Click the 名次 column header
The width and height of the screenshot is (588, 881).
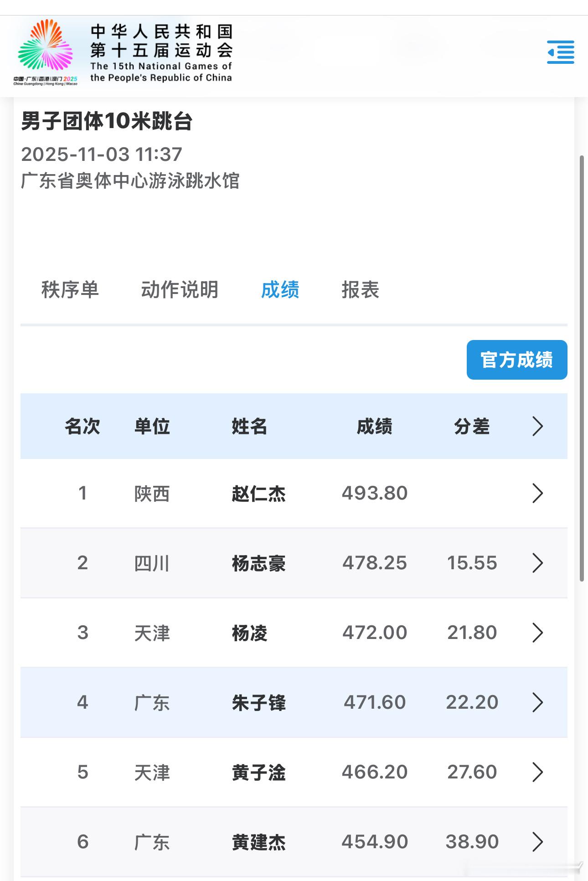tap(83, 427)
